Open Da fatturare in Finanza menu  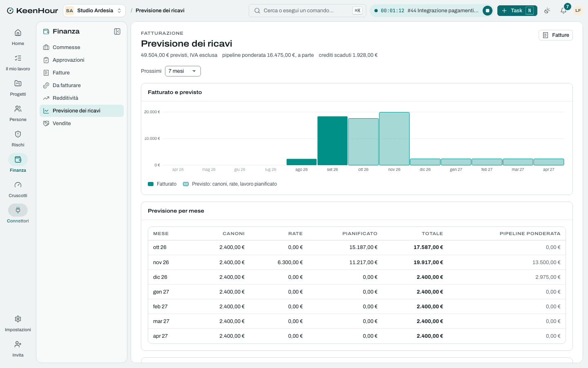point(82,85)
